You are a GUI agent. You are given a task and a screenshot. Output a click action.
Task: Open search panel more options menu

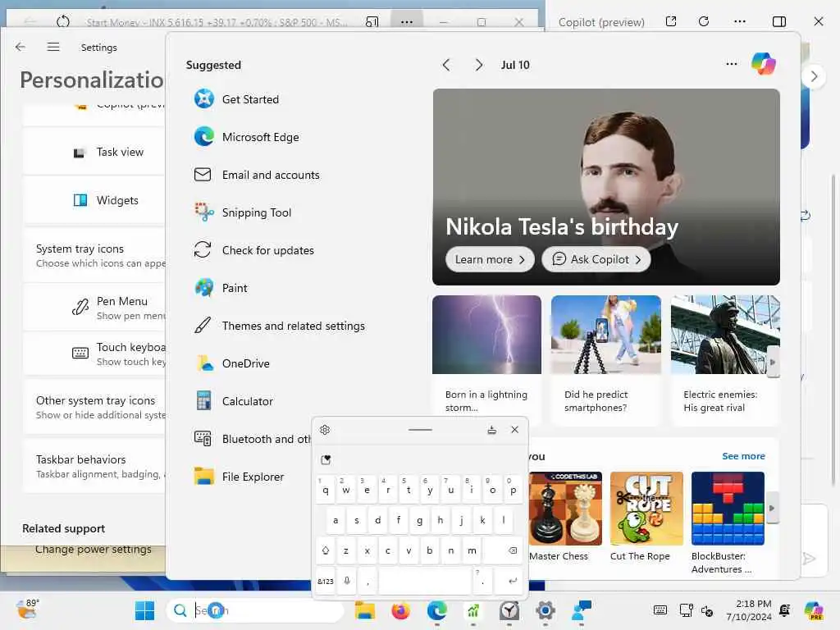(x=731, y=64)
